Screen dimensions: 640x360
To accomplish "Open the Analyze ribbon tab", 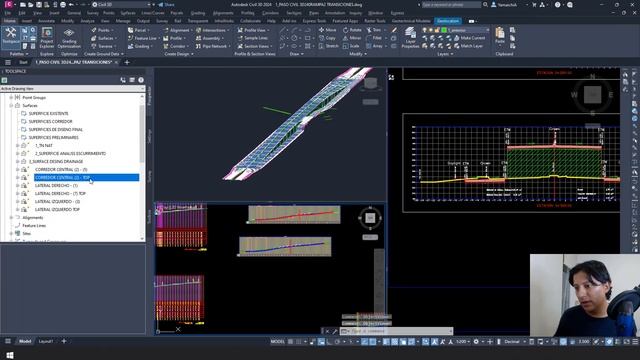I will click(87, 21).
